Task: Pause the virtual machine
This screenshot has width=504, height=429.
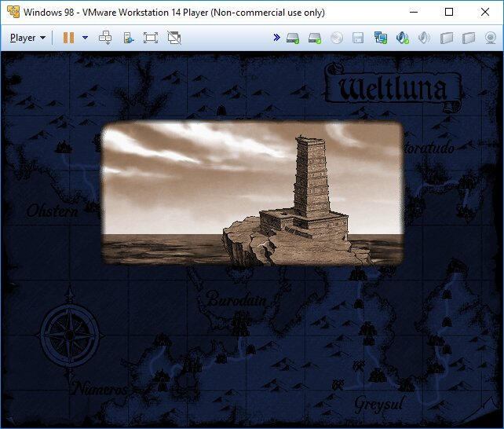Action: click(x=68, y=38)
